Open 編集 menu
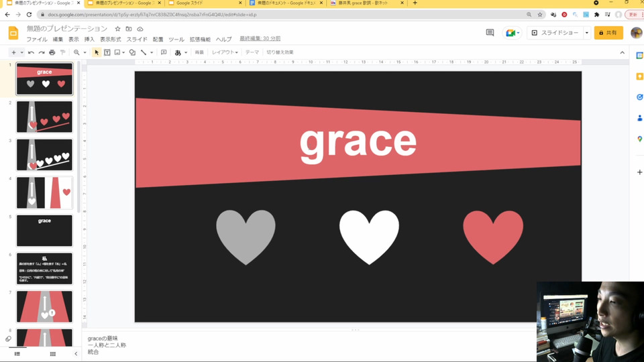 58,40
